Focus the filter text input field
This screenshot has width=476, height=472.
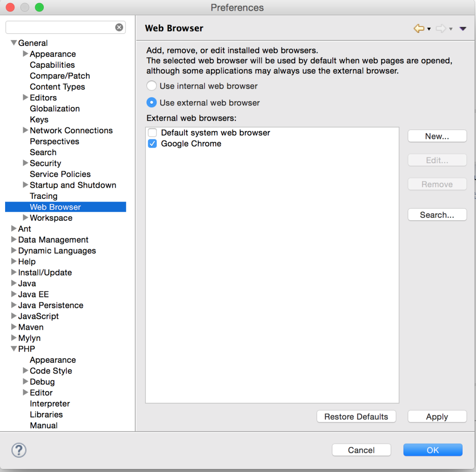(60, 27)
